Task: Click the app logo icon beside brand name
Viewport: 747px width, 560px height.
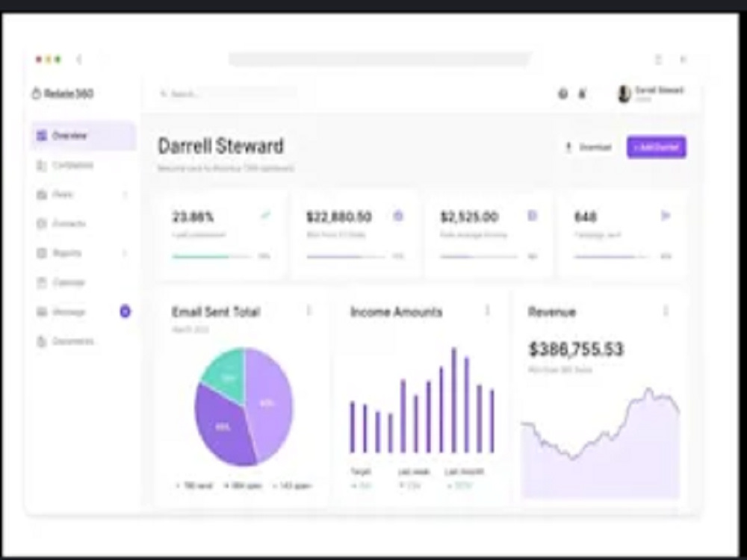Action: point(36,93)
